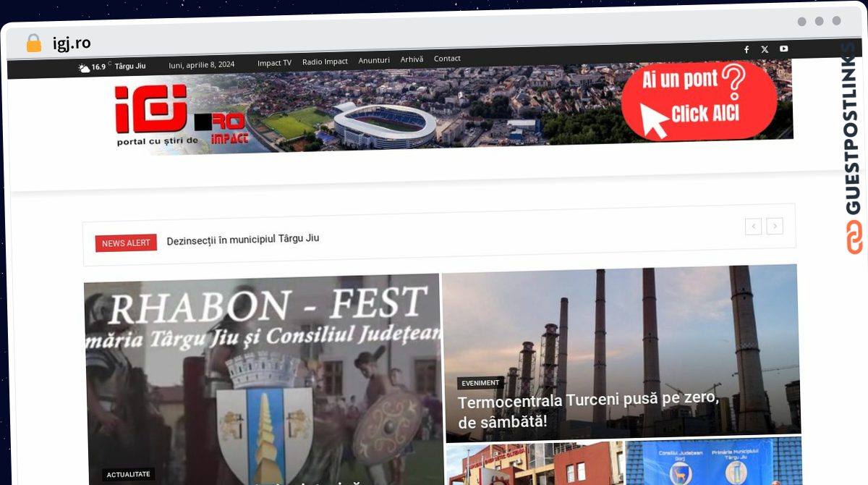The width and height of the screenshot is (868, 485).
Task: Open the Arhivă menu item
Action: 412,59
